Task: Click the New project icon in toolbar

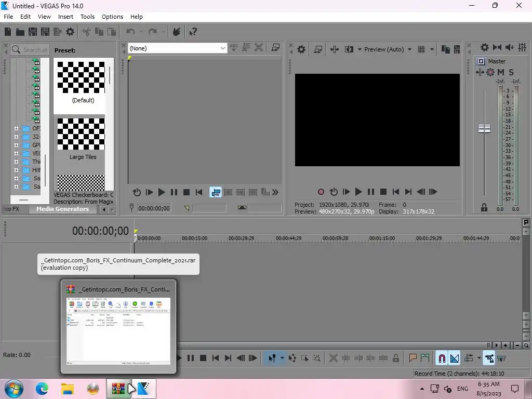Action: click(8, 32)
